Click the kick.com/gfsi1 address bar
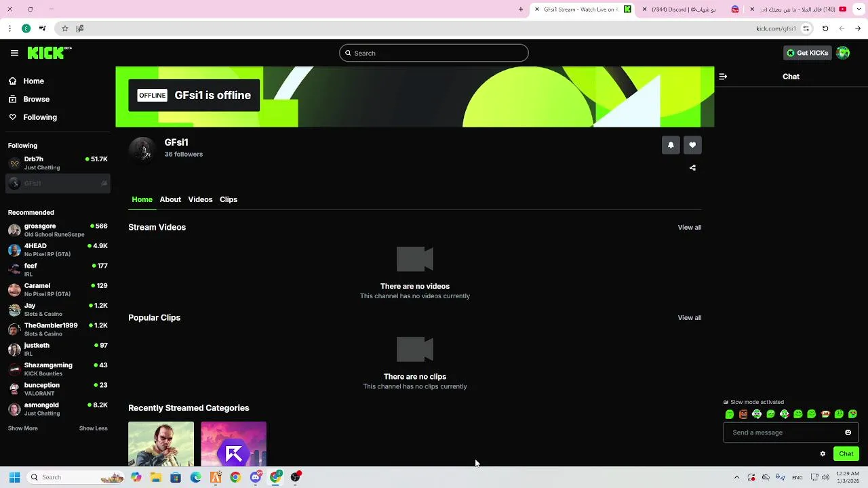The width and height of the screenshot is (868, 488). click(776, 28)
